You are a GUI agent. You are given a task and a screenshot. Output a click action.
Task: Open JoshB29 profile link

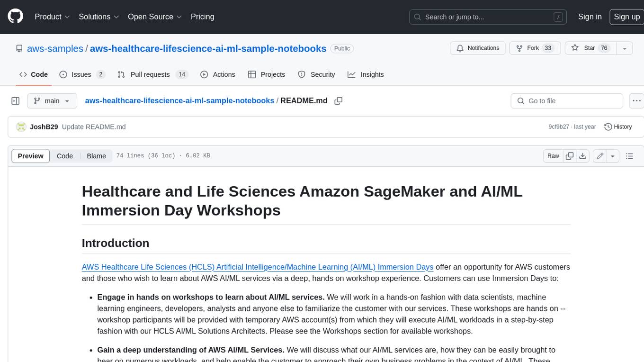44,127
